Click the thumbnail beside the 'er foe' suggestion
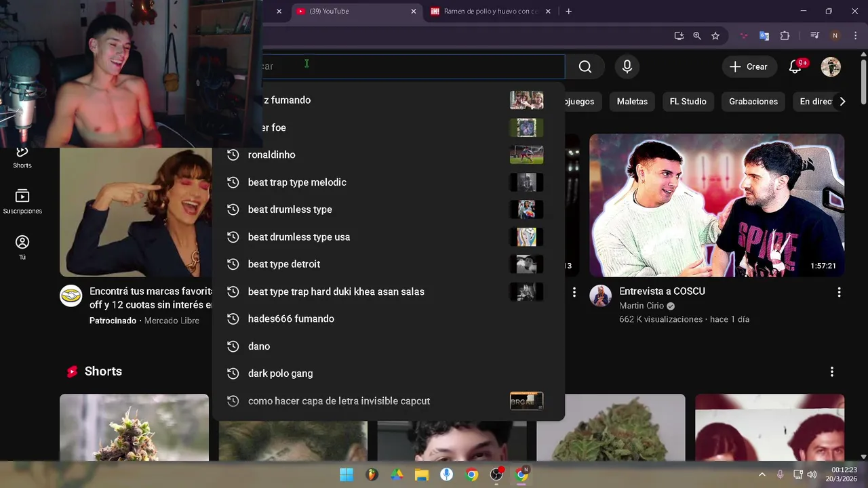Image resolution: width=868 pixels, height=488 pixels. 526,127
